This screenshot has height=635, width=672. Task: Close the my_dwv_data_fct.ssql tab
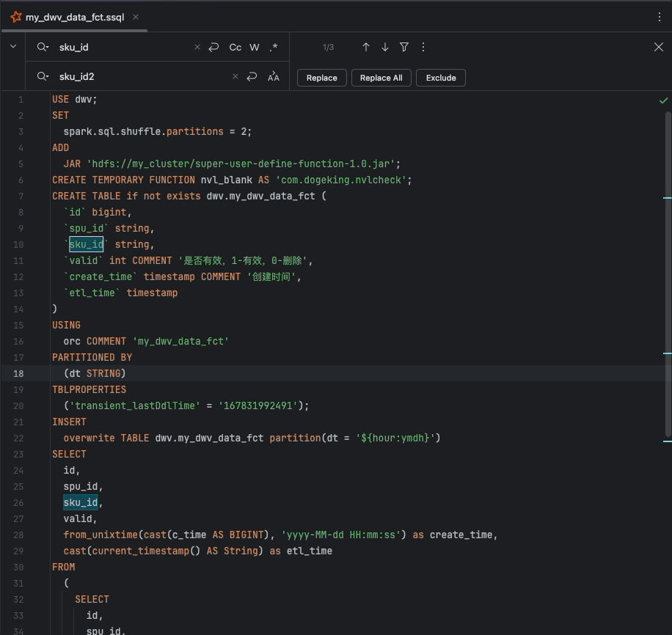click(136, 17)
